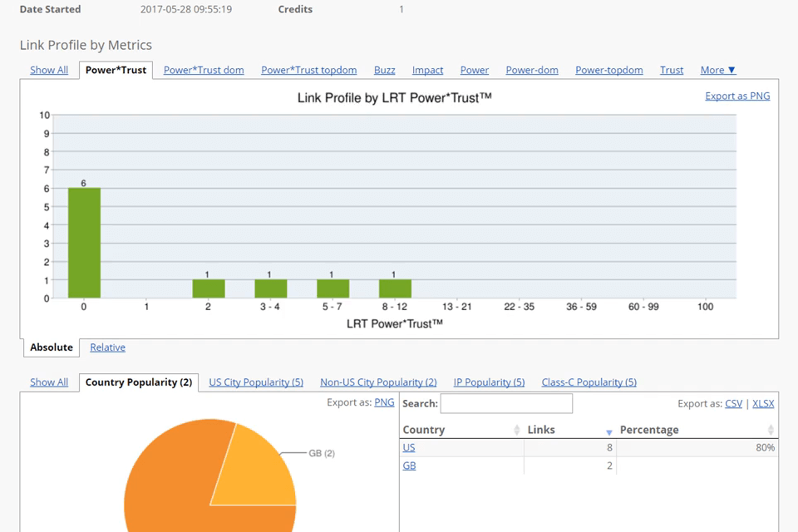Open US City Popularity (5) tab

256,382
